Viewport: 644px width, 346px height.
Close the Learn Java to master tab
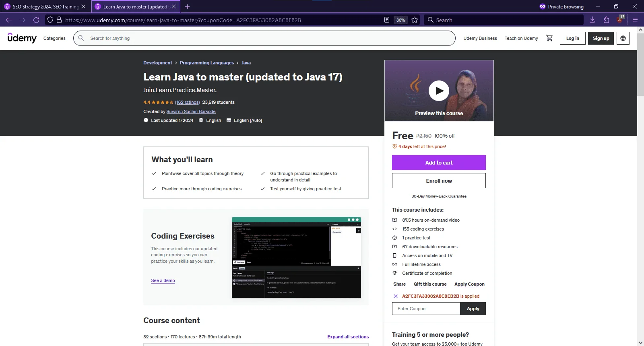pos(174,6)
